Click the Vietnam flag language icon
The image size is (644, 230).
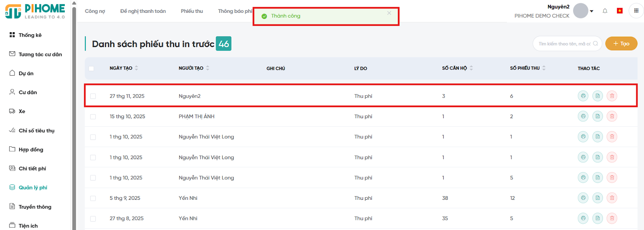coord(619,11)
